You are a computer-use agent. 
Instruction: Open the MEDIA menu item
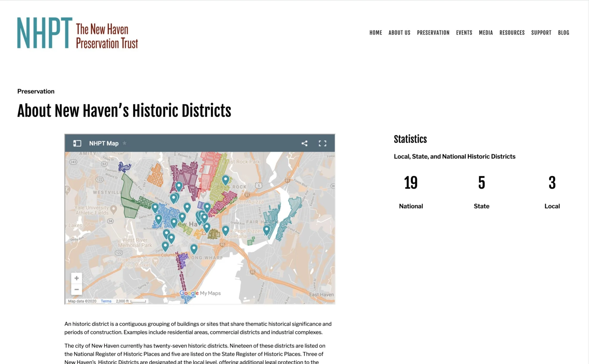tap(486, 33)
